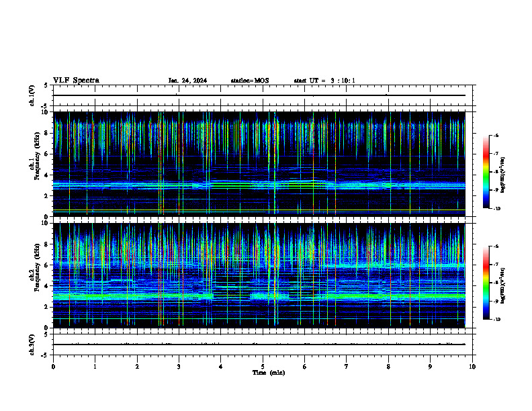The width and height of the screenshot is (532, 411).
Task: Click the station=MOS label
Action: click(x=250, y=81)
